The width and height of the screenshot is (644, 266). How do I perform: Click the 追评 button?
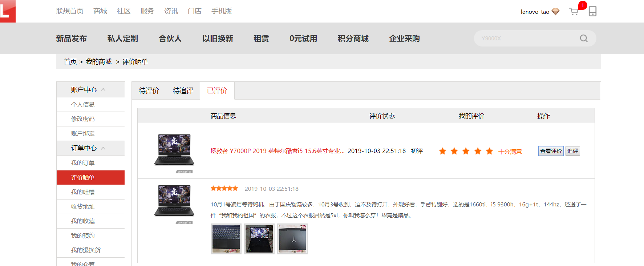[x=573, y=151]
